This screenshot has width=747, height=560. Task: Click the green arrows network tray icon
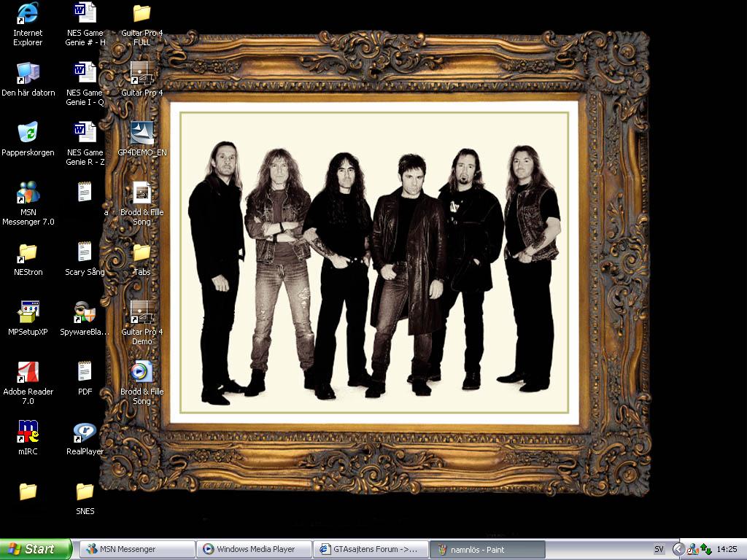coord(705,550)
